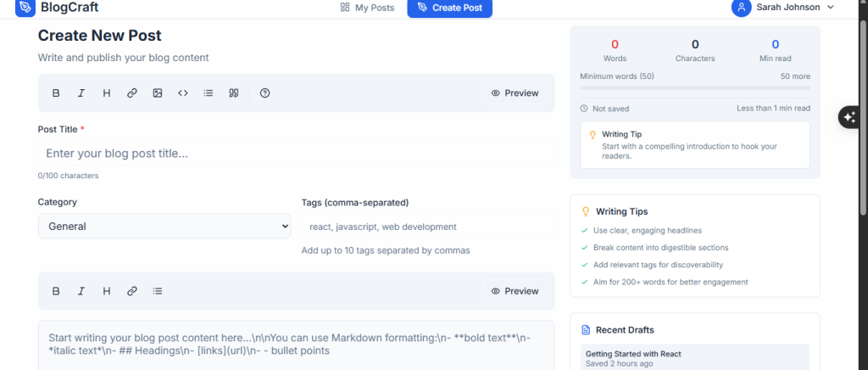Click the Post Title input field
Image resolution: width=868 pixels, height=370 pixels.
tap(296, 154)
